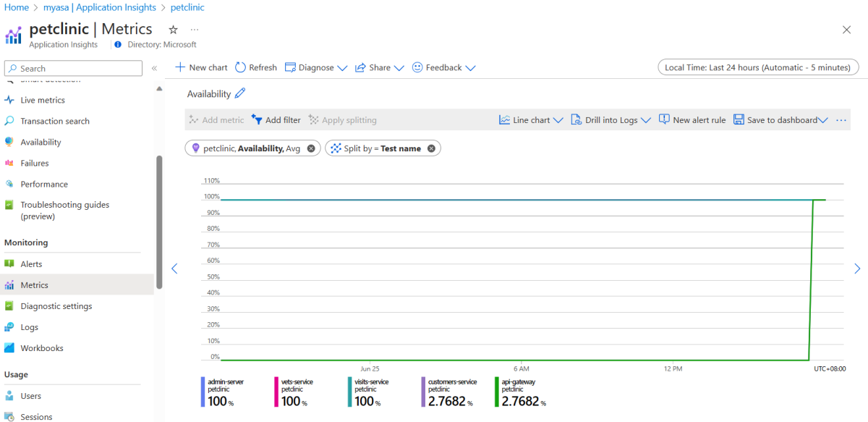Viewport: 868px width, 422px height.
Task: Go to previous time range using left arrow
Action: pyautogui.click(x=174, y=269)
